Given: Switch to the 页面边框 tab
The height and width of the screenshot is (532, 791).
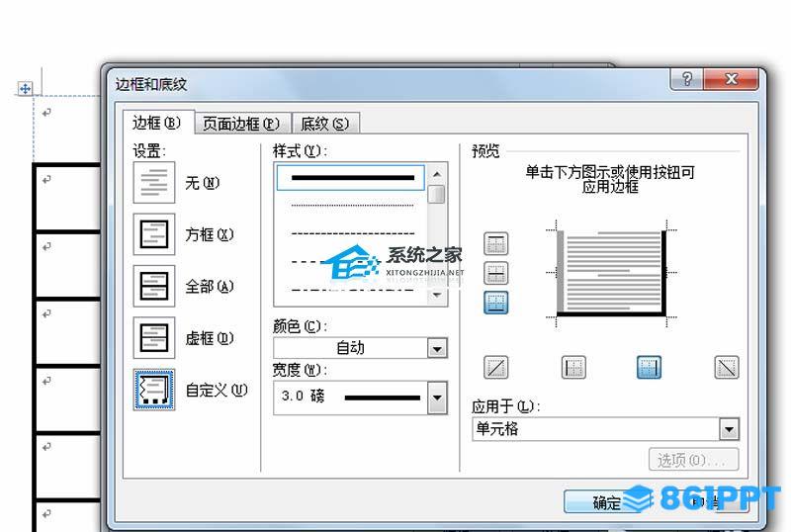Looking at the screenshot, I should pos(241,124).
